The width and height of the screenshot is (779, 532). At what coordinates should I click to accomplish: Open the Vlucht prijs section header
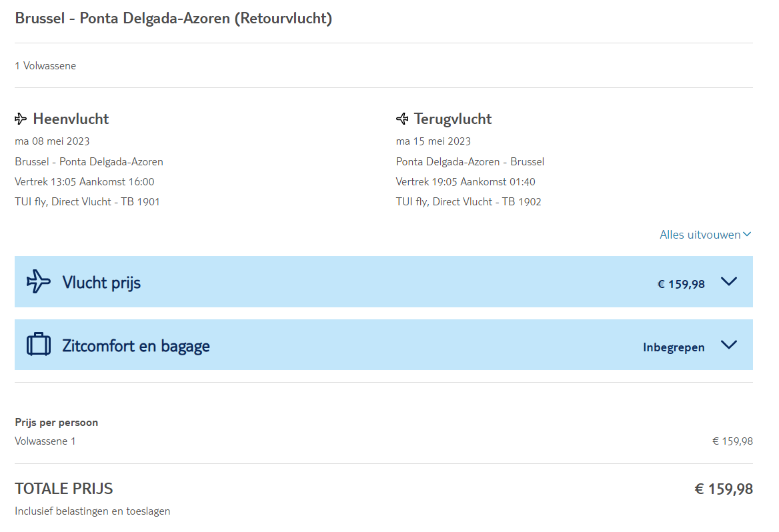click(101, 283)
